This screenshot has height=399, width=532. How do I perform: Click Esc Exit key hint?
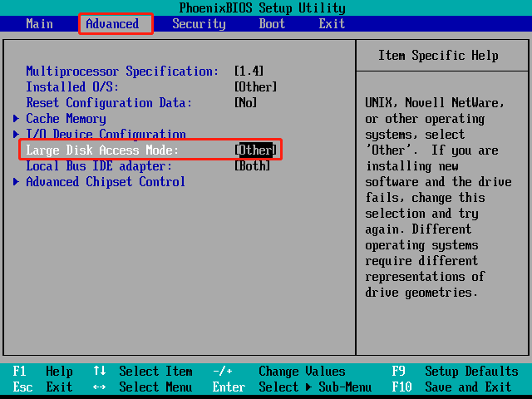point(42,387)
